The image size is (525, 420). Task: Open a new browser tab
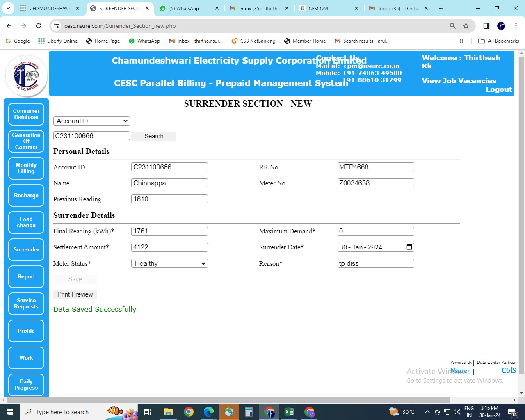[x=441, y=8]
